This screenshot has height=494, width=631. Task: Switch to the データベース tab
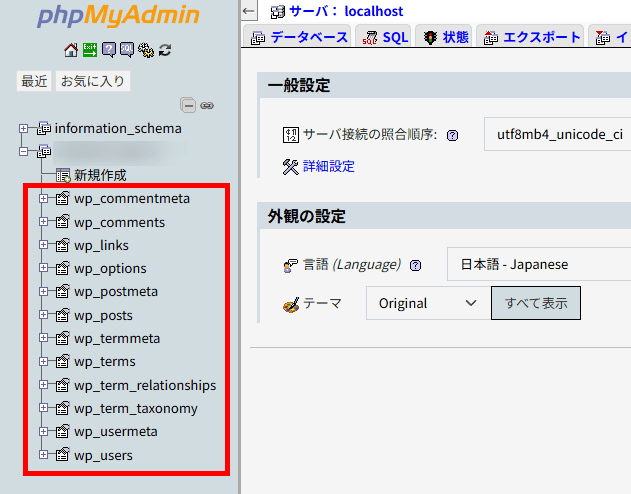click(x=298, y=37)
